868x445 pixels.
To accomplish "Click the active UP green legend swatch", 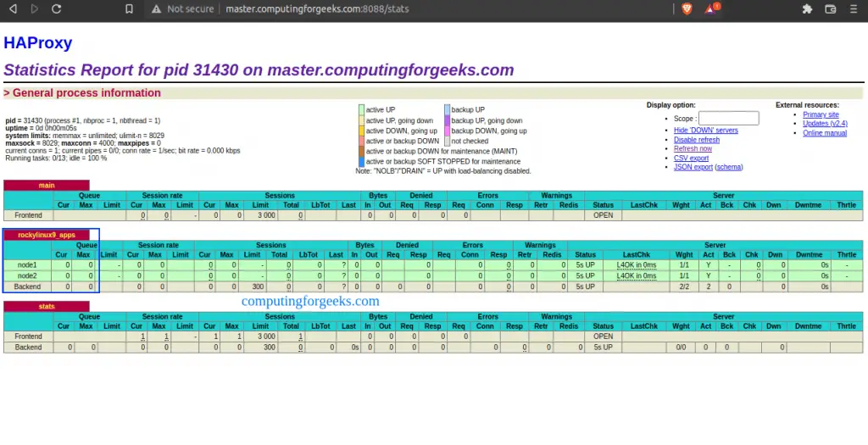I will pyautogui.click(x=361, y=109).
